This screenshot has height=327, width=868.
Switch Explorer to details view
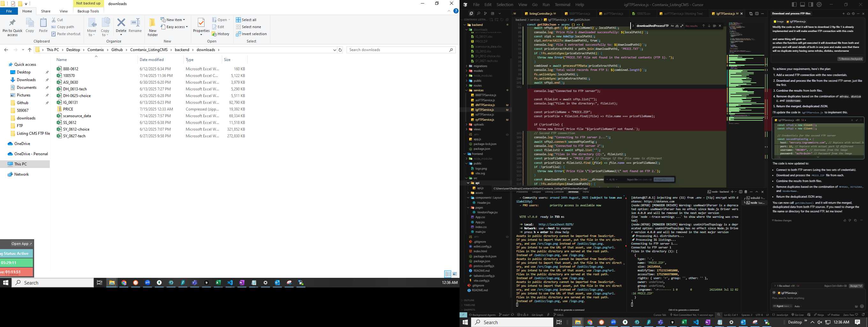point(448,274)
